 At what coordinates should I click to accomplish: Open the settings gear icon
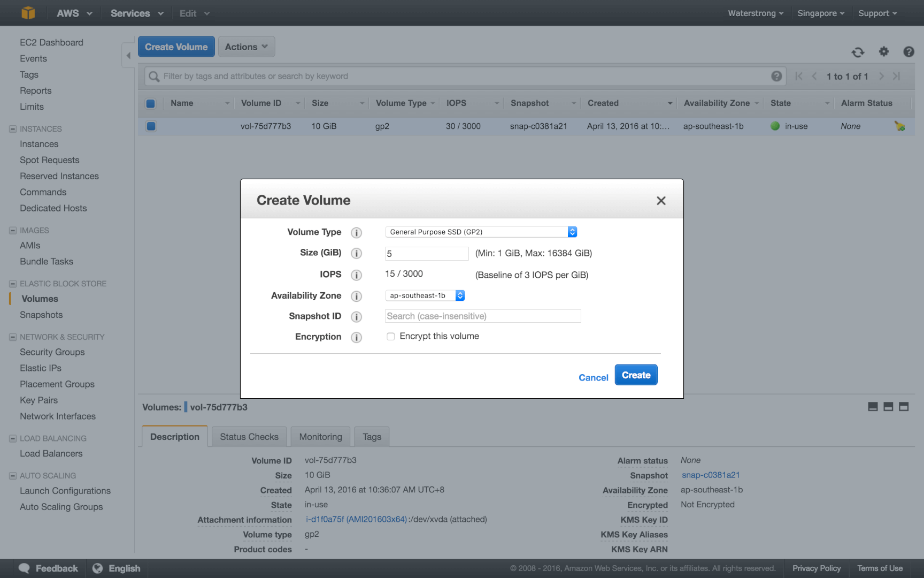click(884, 51)
